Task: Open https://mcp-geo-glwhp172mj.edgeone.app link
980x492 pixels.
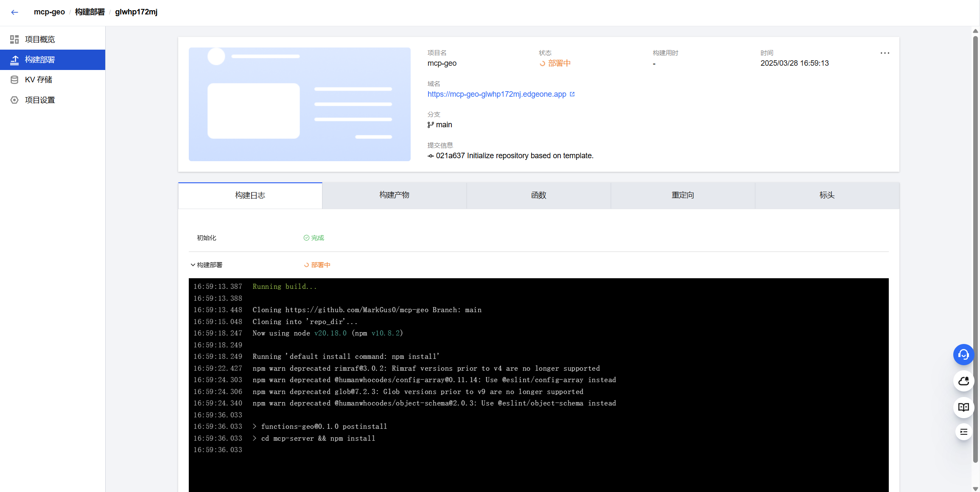Action: [496, 94]
